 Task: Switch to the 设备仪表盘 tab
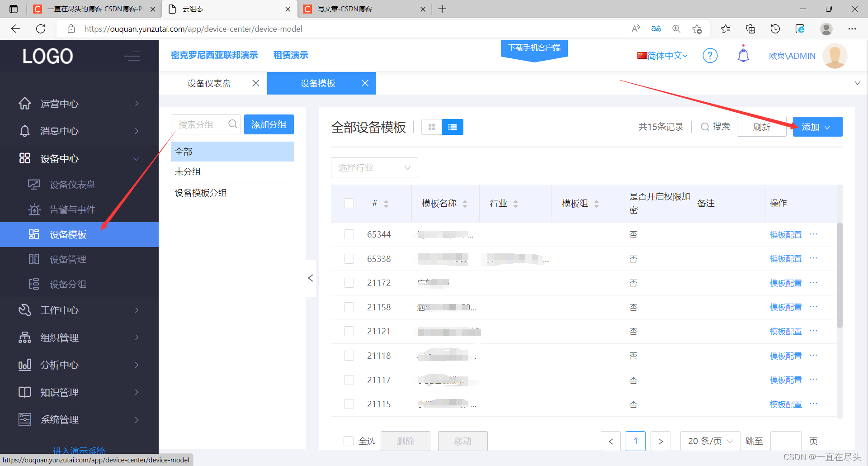point(209,83)
